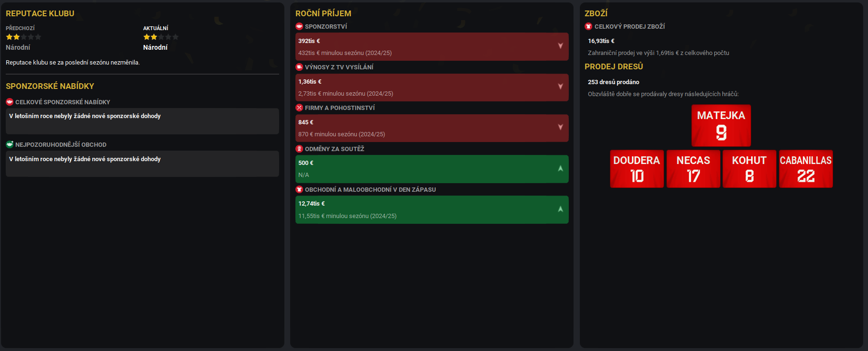
Task: Expand the 500 € competition rewards row arrow
Action: coord(560,168)
